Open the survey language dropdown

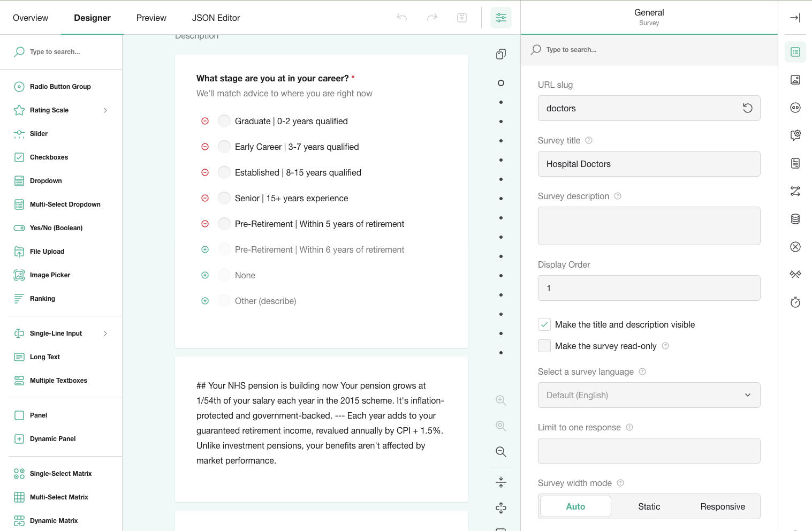[649, 395]
